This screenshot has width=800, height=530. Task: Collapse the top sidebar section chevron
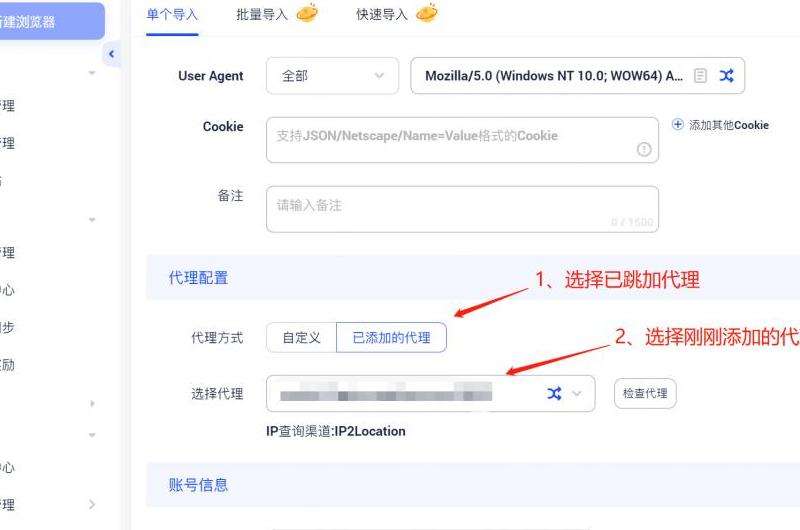(92, 73)
